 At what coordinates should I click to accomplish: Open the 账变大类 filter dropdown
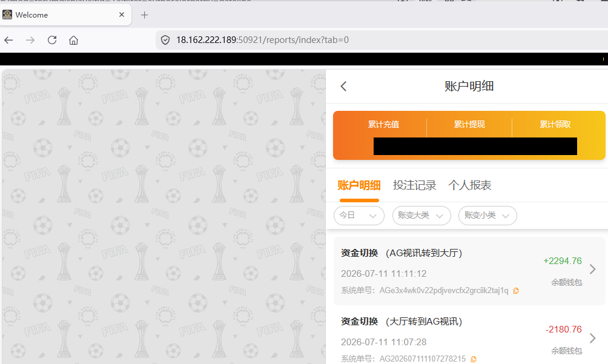tap(421, 216)
